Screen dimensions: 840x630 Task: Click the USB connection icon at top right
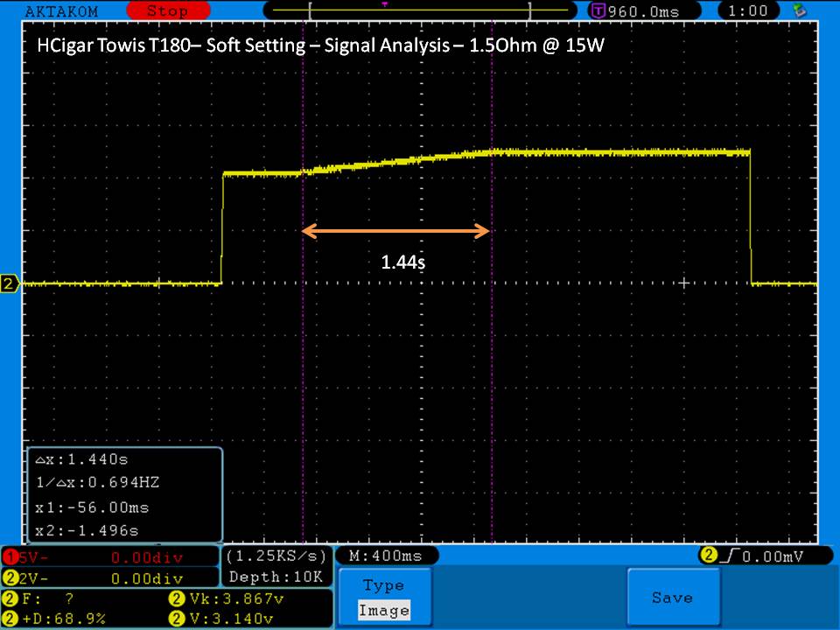799,11
